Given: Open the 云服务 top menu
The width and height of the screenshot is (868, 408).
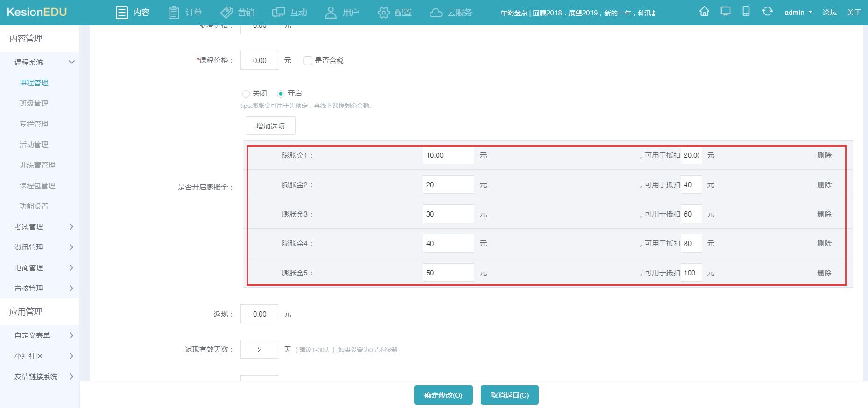Looking at the screenshot, I should pyautogui.click(x=451, y=13).
